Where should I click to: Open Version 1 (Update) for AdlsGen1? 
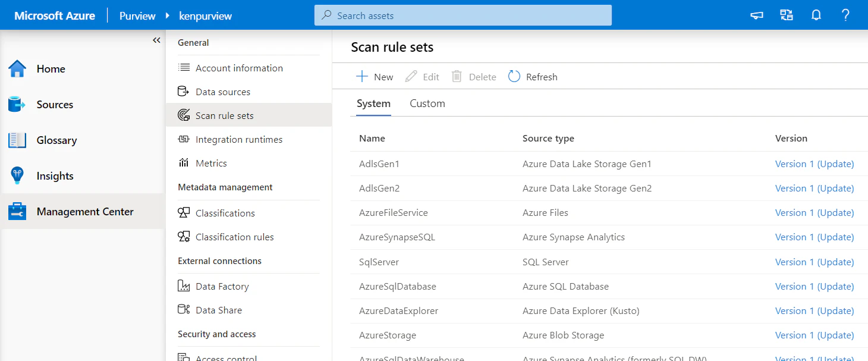[x=814, y=164]
